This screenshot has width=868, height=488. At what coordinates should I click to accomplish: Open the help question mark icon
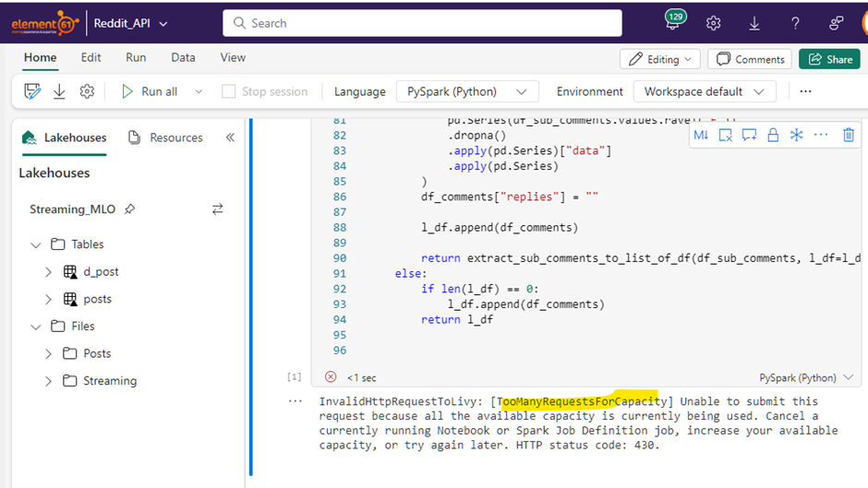[795, 23]
